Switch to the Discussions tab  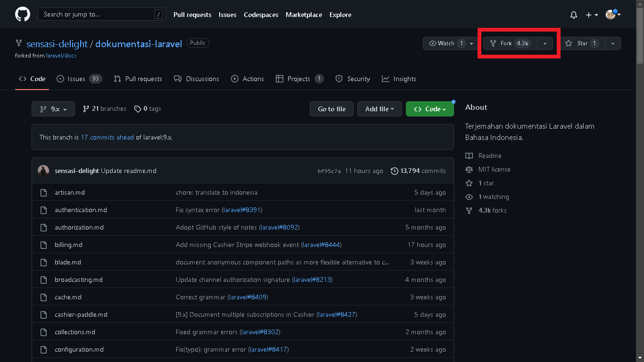197,79
